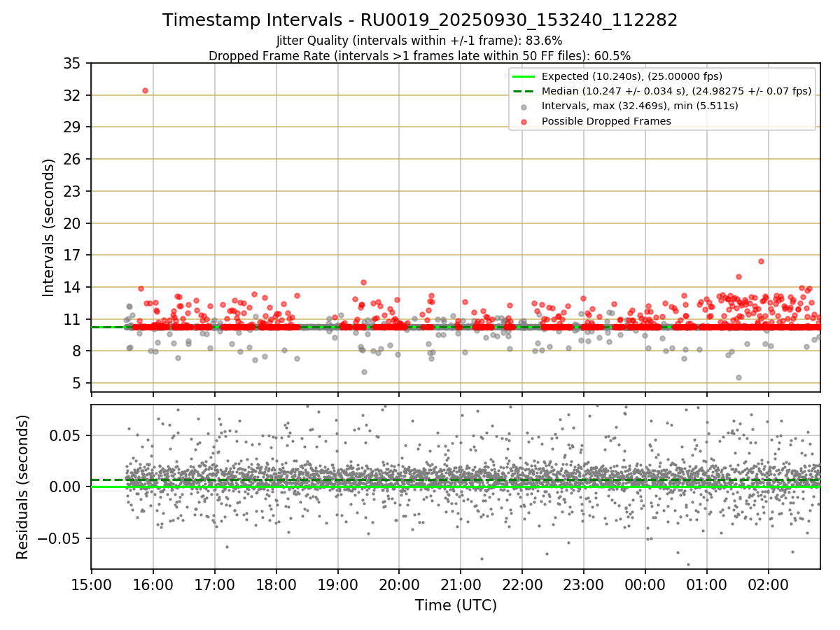The width and height of the screenshot is (840, 630).
Task: Click the red point near 16 seconds after 01:00
Action: tap(761, 261)
